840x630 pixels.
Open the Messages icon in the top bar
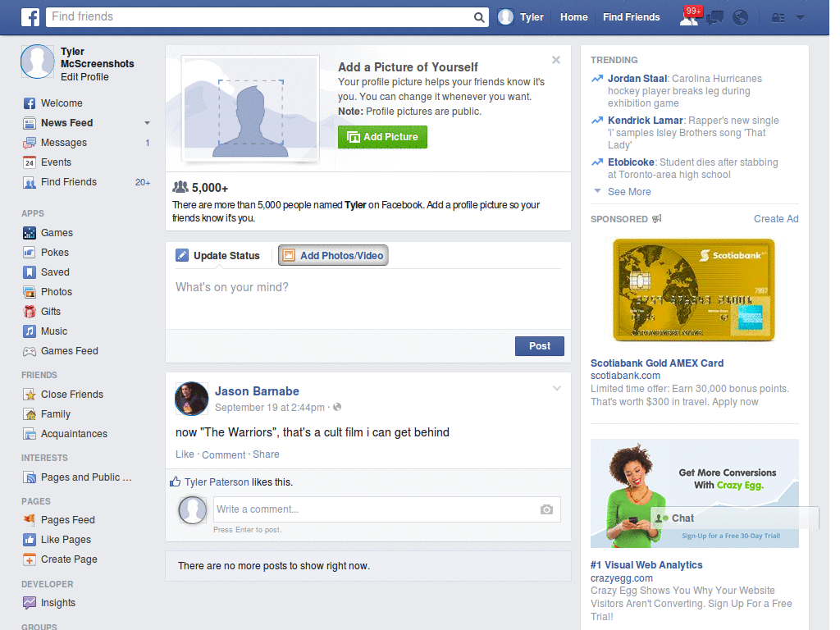coord(714,16)
